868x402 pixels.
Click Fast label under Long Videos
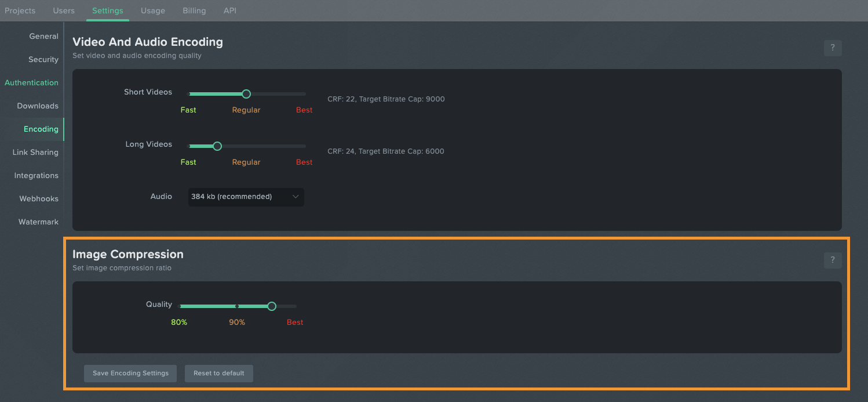point(188,162)
